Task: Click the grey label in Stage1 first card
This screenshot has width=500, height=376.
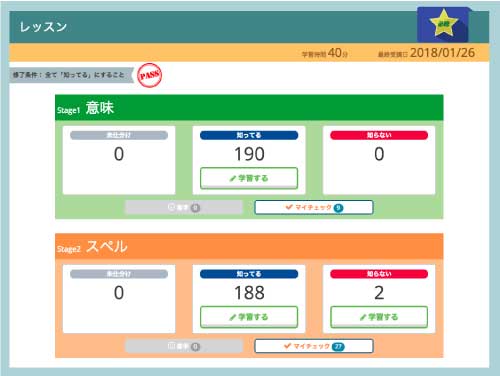Action: (x=119, y=135)
